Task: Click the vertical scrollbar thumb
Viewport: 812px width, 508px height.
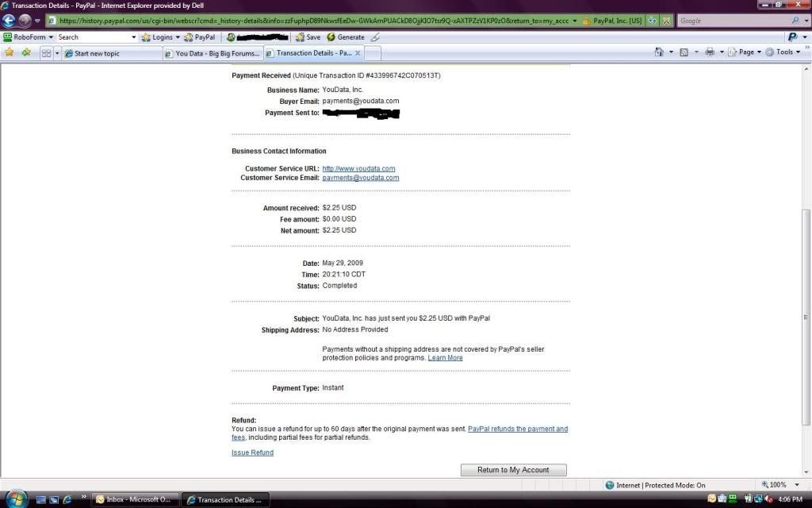Action: click(806, 316)
